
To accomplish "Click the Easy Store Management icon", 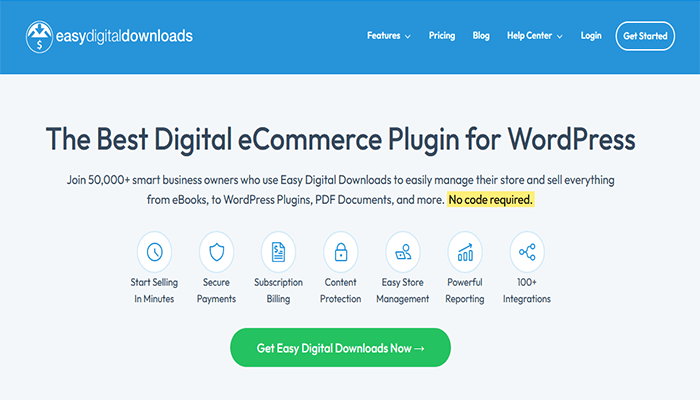I will coord(403,250).
